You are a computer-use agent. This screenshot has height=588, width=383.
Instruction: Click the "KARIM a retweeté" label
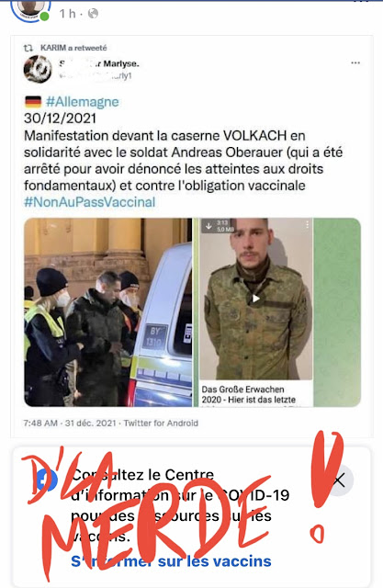pos(73,48)
